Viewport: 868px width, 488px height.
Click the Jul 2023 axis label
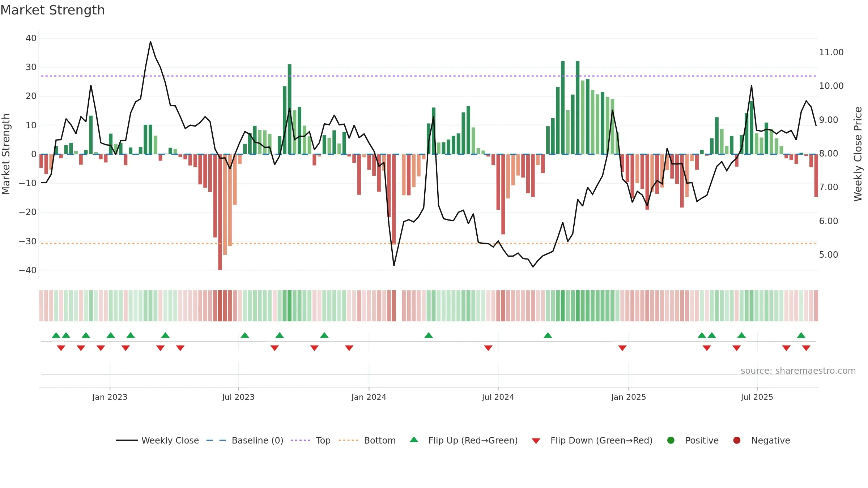pyautogui.click(x=238, y=397)
